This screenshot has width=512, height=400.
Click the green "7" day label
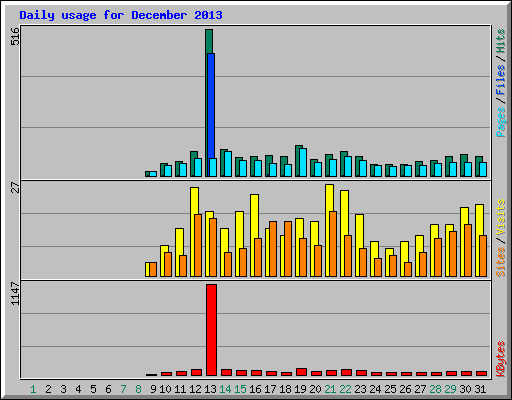pyautogui.click(x=123, y=389)
